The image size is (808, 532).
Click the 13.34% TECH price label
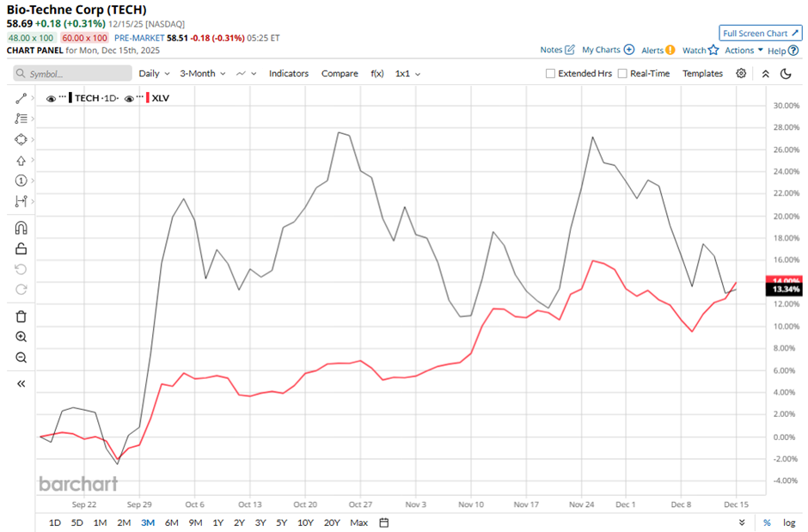click(x=784, y=289)
